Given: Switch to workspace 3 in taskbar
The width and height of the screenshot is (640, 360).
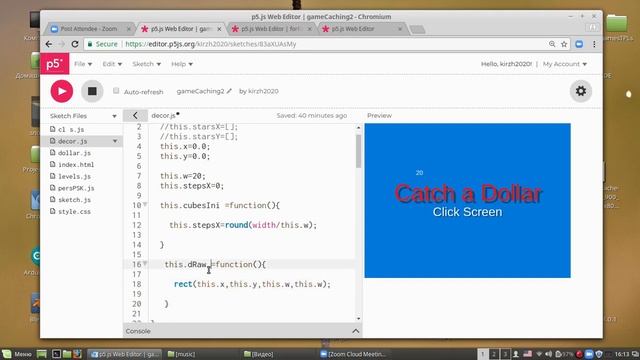Looking at the screenshot, I should (x=505, y=354).
